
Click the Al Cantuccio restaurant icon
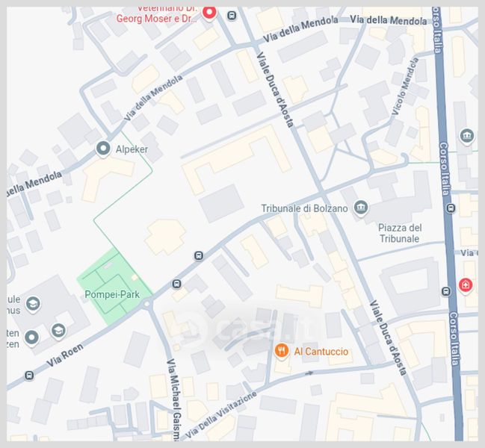[x=282, y=351]
